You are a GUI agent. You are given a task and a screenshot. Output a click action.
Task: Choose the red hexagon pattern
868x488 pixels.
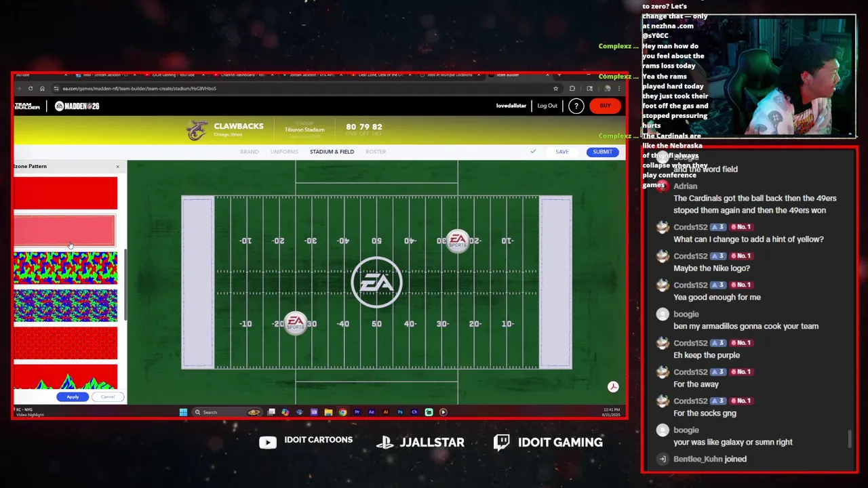(65, 343)
